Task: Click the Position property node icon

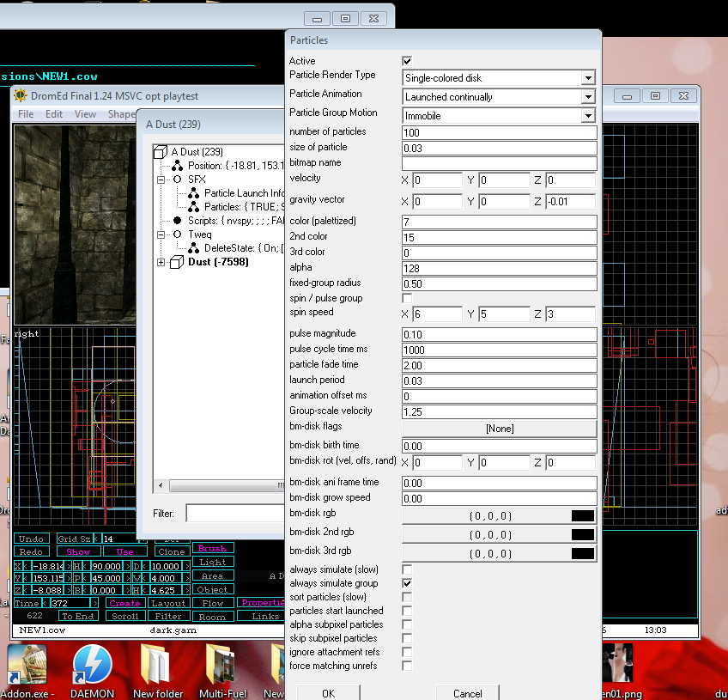Action: [x=177, y=166]
